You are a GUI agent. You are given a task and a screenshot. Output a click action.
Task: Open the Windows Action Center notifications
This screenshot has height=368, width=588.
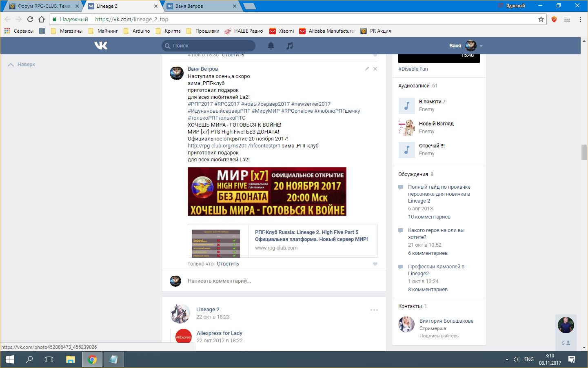pos(572,359)
